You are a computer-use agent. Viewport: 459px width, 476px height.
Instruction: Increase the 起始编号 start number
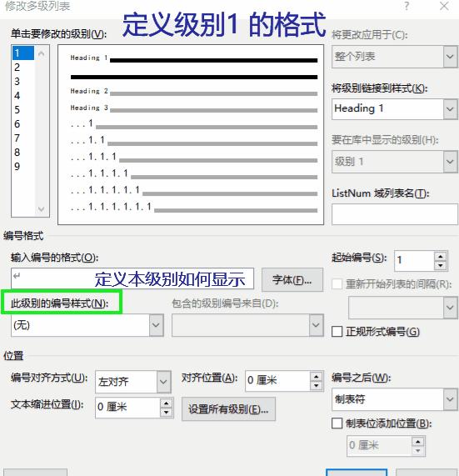pos(441,256)
